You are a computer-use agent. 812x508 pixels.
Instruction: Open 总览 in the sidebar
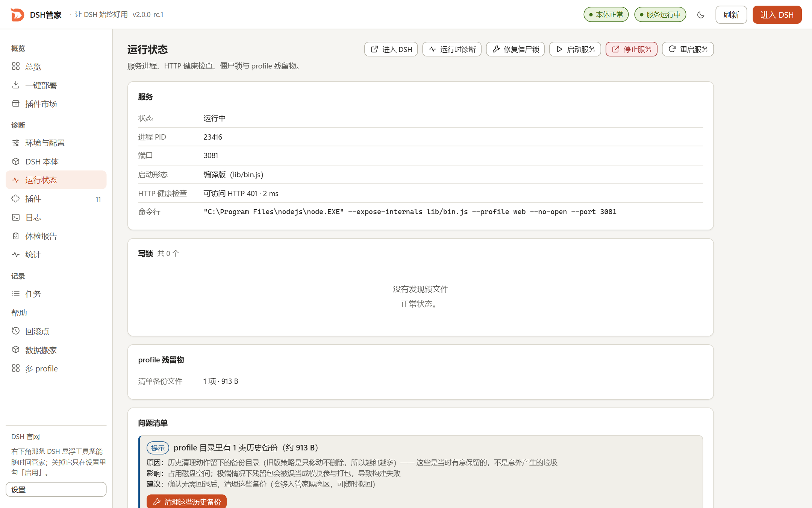tap(56, 67)
